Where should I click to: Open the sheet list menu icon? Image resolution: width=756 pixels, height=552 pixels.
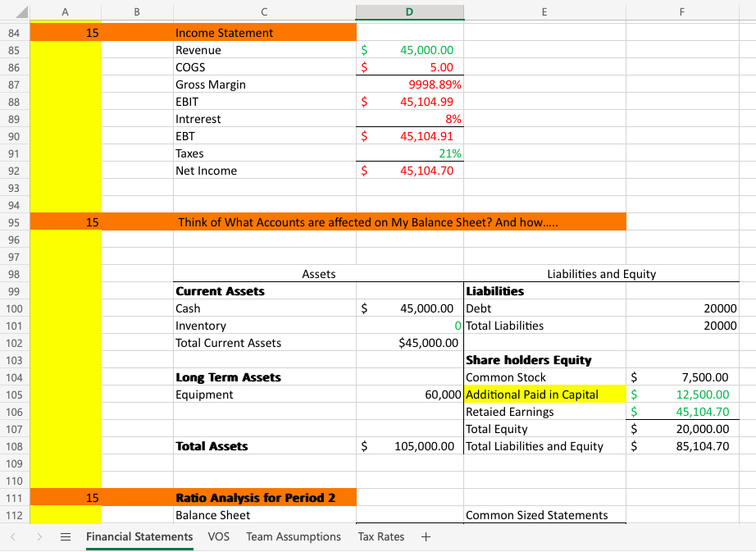click(x=66, y=536)
